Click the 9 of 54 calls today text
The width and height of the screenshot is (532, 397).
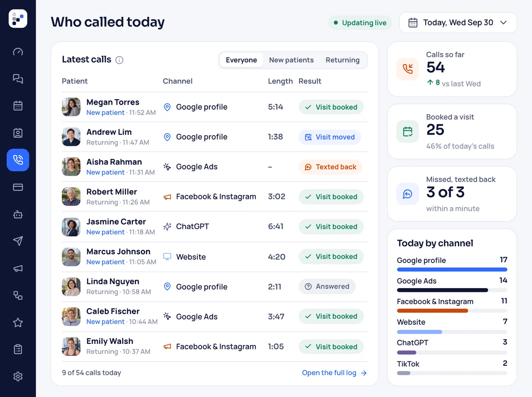tap(91, 373)
